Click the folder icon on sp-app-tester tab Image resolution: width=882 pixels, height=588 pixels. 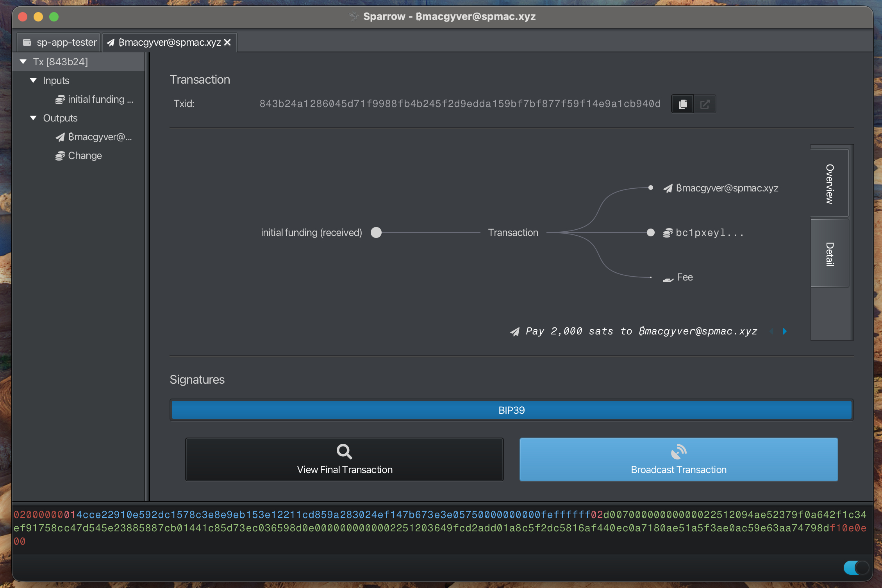27,42
